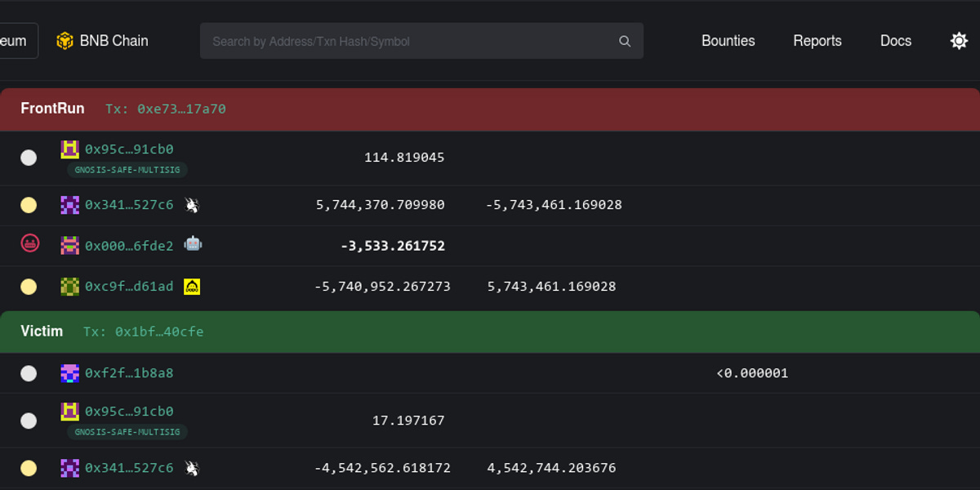Click the value 114.819045

pyautogui.click(x=404, y=158)
